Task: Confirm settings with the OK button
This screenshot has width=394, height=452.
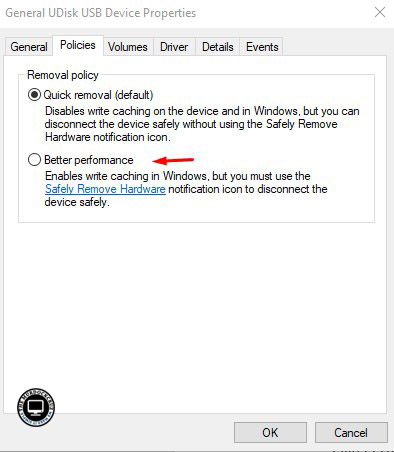Action: (x=270, y=433)
